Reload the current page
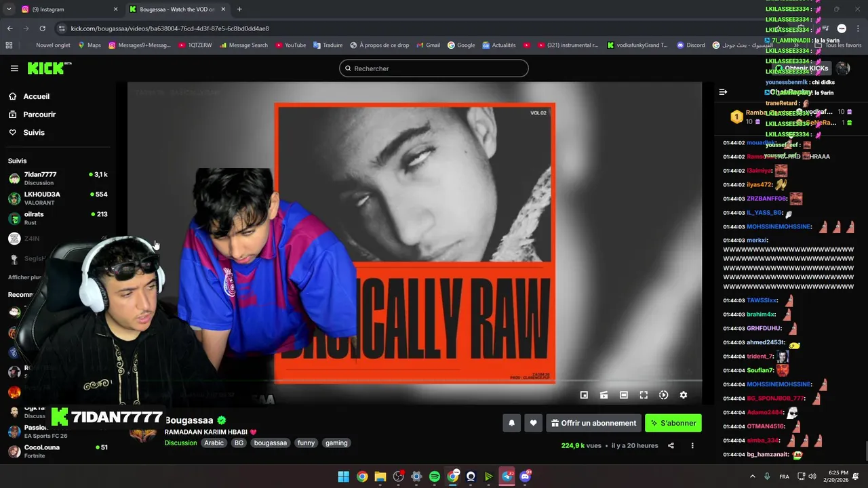The image size is (868, 488). click(42, 28)
